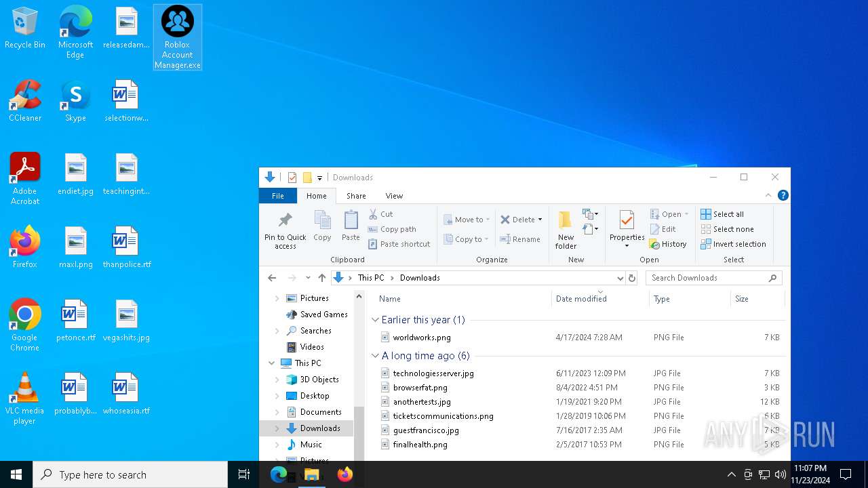Click the Task View taskbar button
The width and height of the screenshot is (868, 488).
click(244, 474)
